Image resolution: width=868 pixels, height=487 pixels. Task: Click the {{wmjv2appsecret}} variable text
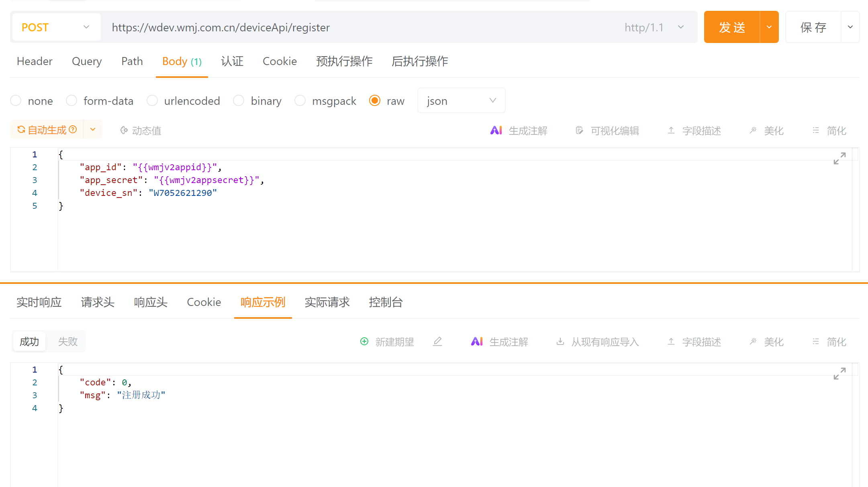[x=206, y=180]
